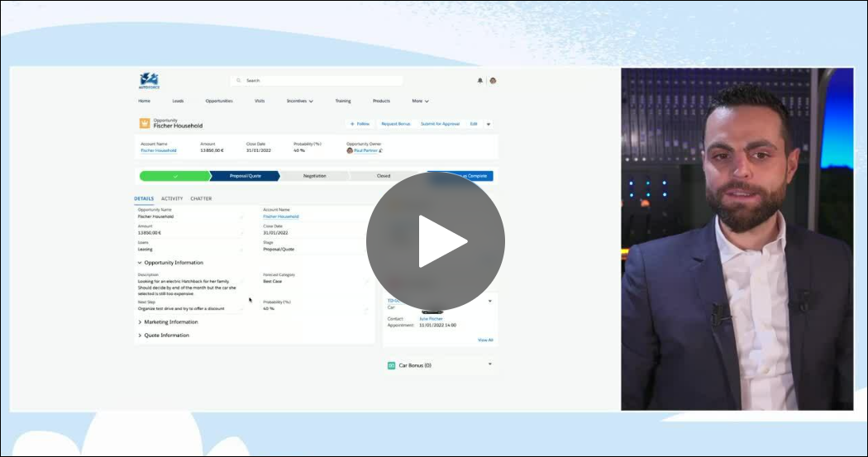Click the 'Best Case' forecast value
Viewport: 868px width, 457px height.
(272, 282)
